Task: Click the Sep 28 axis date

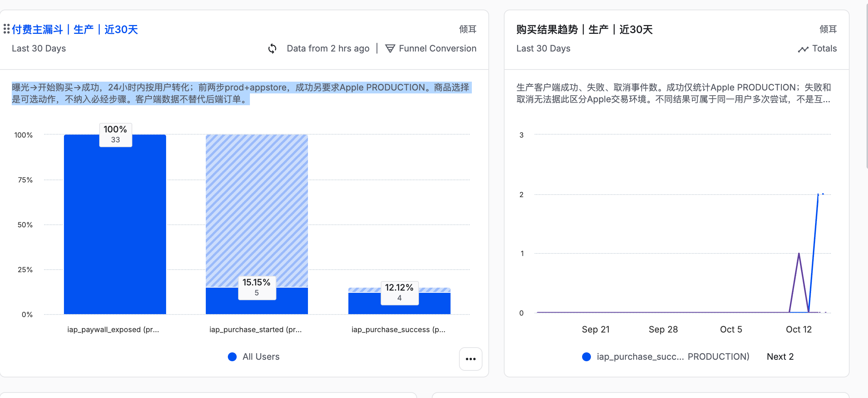Action: point(663,330)
